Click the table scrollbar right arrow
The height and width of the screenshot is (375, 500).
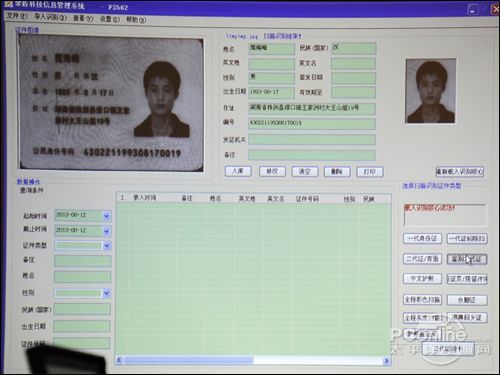pyautogui.click(x=386, y=361)
